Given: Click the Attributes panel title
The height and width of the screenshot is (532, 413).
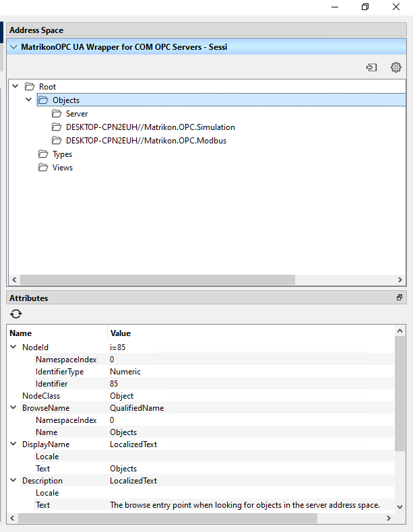Looking at the screenshot, I should (28, 298).
